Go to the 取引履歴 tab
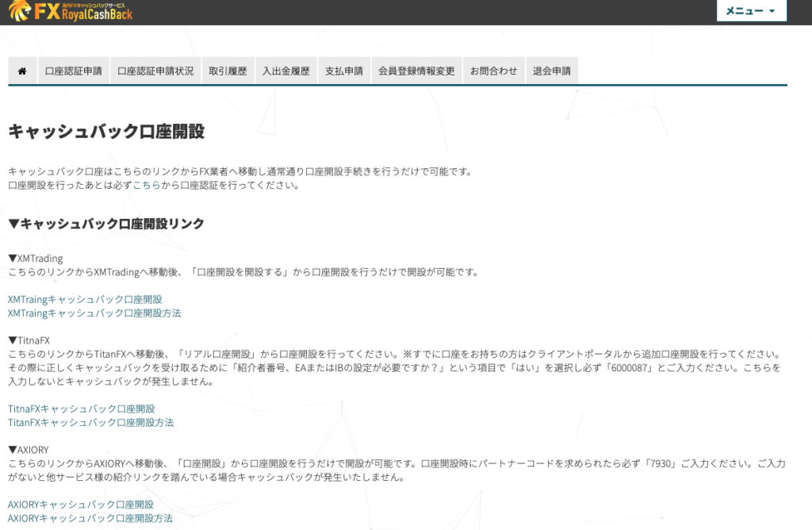Viewport: 812px width, 530px height. tap(228, 71)
